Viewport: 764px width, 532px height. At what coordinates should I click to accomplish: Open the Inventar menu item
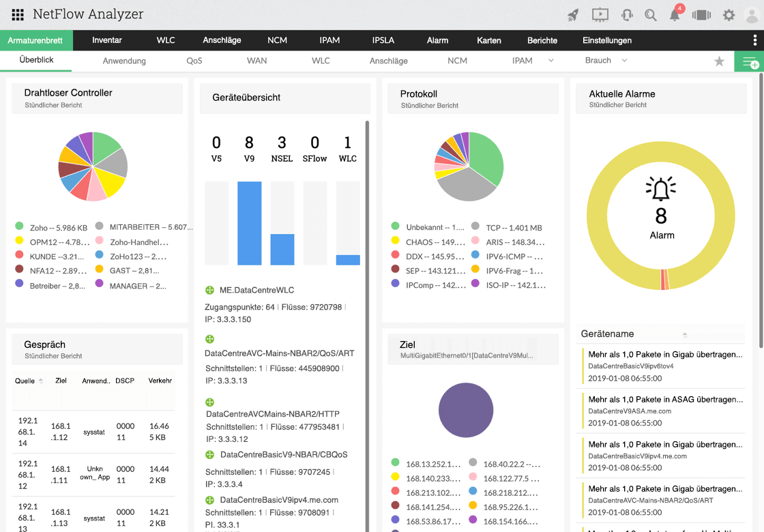(x=107, y=40)
